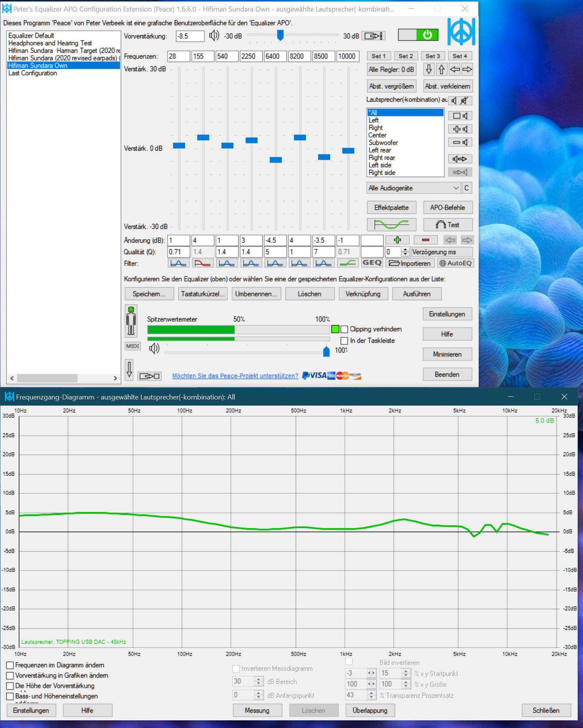Screen dimensions: 583x728
Task: Click the green-headed person figure icon
Action: [131, 321]
